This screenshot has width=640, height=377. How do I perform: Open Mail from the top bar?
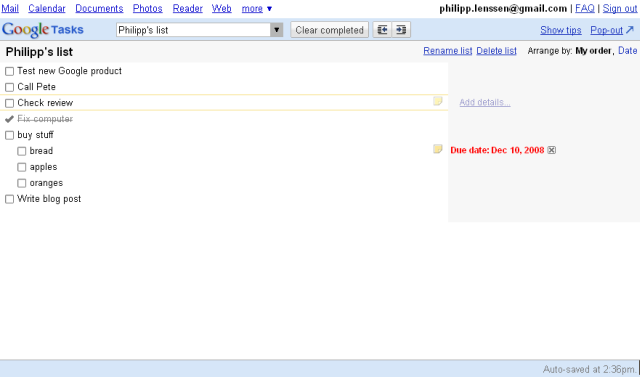point(10,9)
